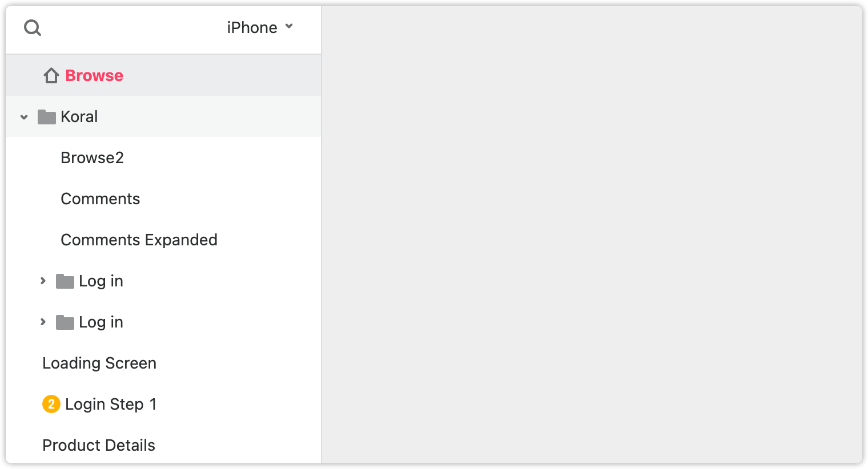
Task: Click the home icon beside Browse
Action: pyautogui.click(x=51, y=75)
